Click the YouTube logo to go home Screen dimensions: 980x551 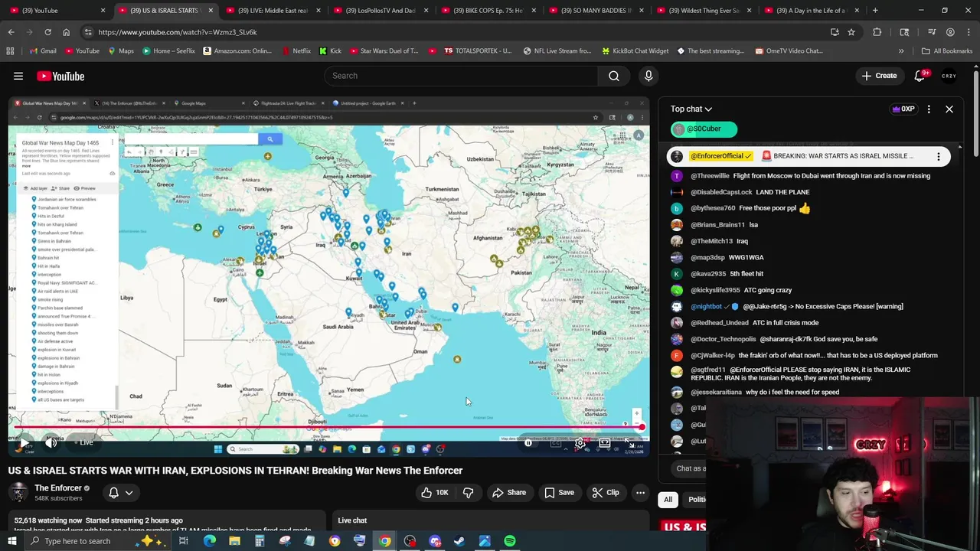click(x=60, y=76)
